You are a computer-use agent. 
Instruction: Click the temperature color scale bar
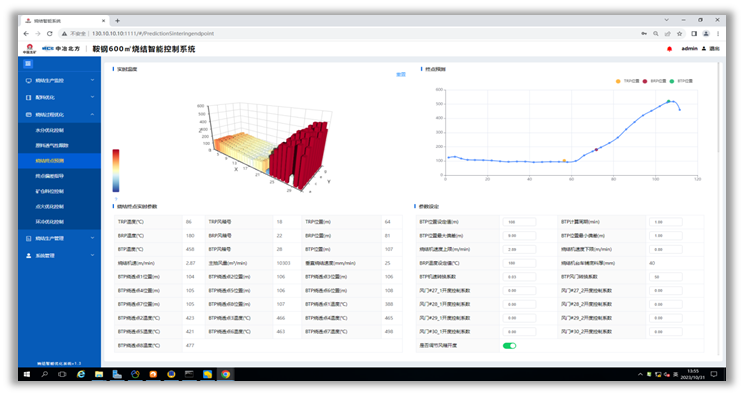tap(116, 170)
